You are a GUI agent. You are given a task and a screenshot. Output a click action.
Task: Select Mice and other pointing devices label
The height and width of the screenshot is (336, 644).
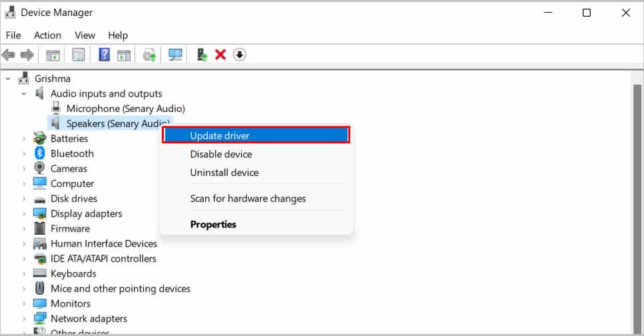[121, 289]
